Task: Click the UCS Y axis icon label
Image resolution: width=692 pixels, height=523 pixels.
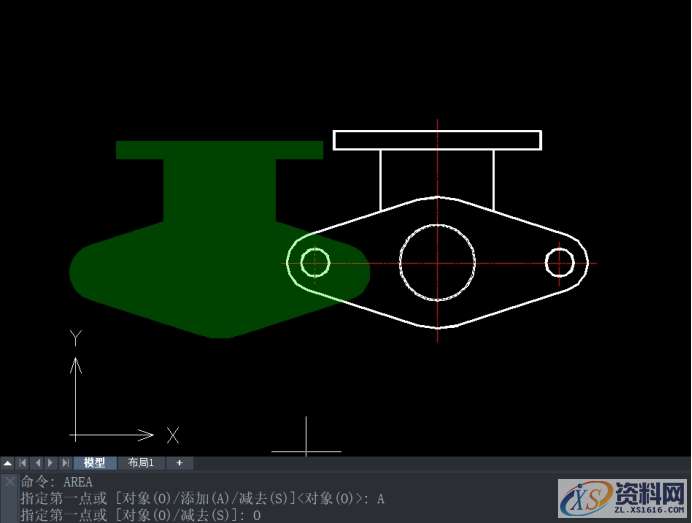Action: pyautogui.click(x=75, y=339)
